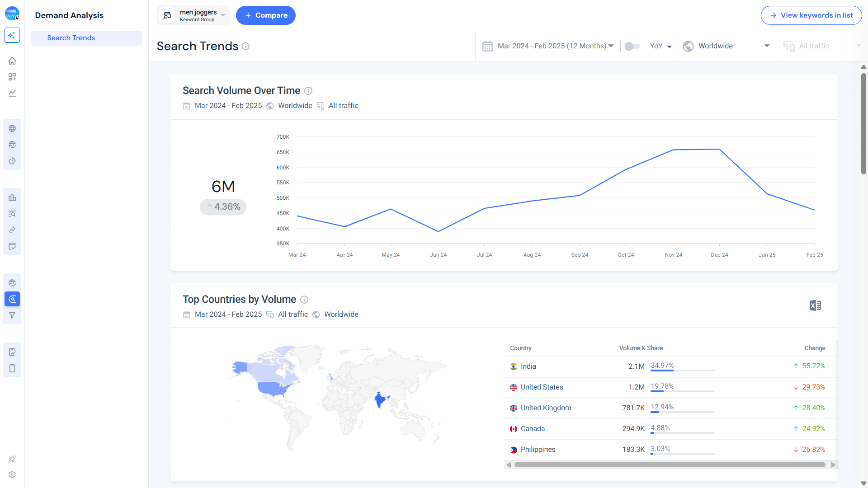Open the link analysis icon in sidebar
This screenshot has height=488, width=868.
click(12, 230)
